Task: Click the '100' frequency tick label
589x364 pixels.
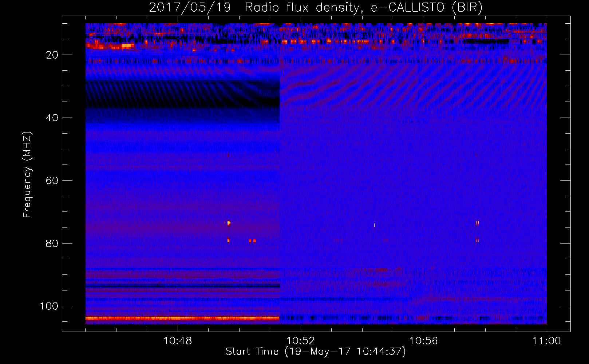Action: (49, 306)
